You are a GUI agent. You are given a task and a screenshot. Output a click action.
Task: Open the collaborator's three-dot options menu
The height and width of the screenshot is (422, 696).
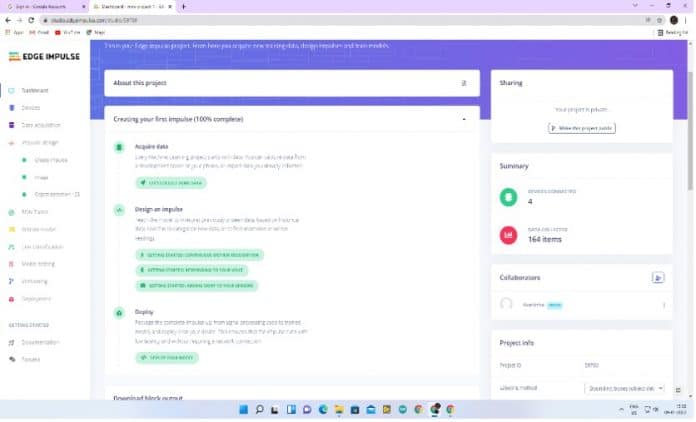(x=664, y=305)
